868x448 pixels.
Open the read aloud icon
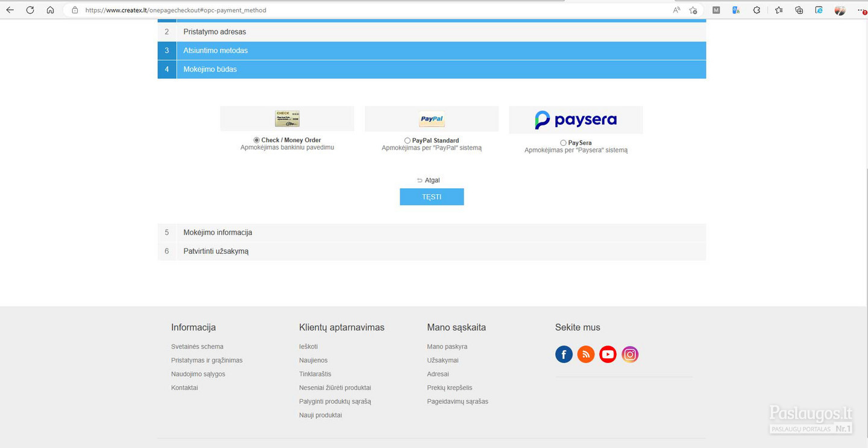(676, 10)
